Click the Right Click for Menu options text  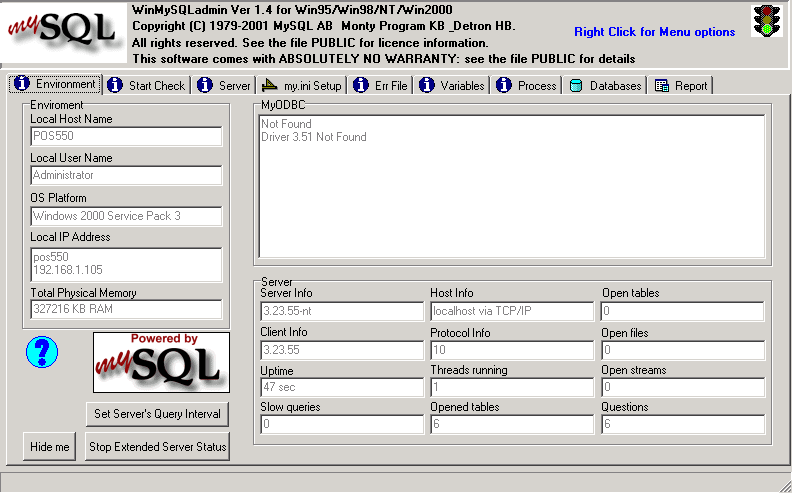point(654,32)
